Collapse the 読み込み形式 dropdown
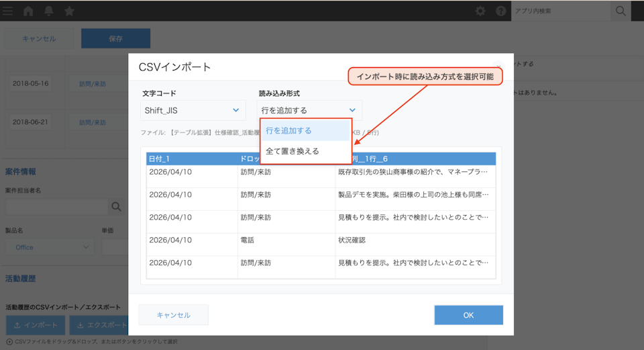The height and width of the screenshot is (350, 644). pyautogui.click(x=310, y=110)
